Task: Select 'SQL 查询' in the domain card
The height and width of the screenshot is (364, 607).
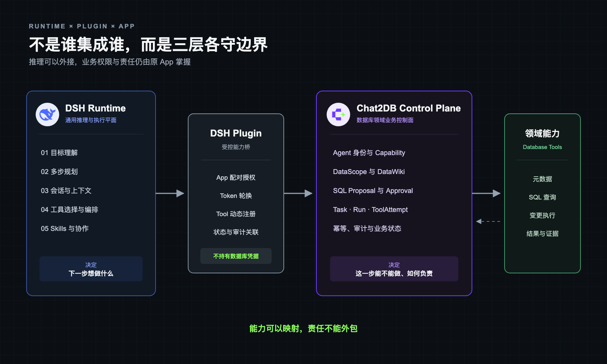Action: (x=543, y=197)
